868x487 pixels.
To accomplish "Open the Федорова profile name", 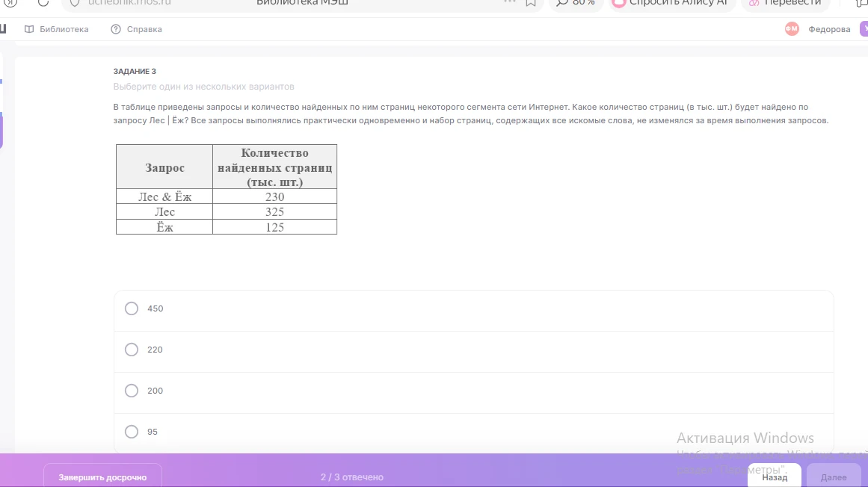I will tap(829, 29).
